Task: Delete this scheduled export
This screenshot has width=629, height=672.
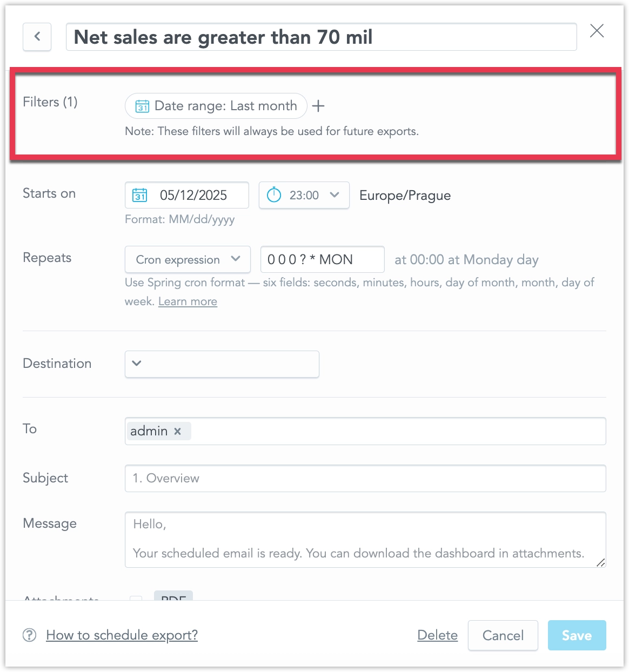Action: [x=437, y=635]
